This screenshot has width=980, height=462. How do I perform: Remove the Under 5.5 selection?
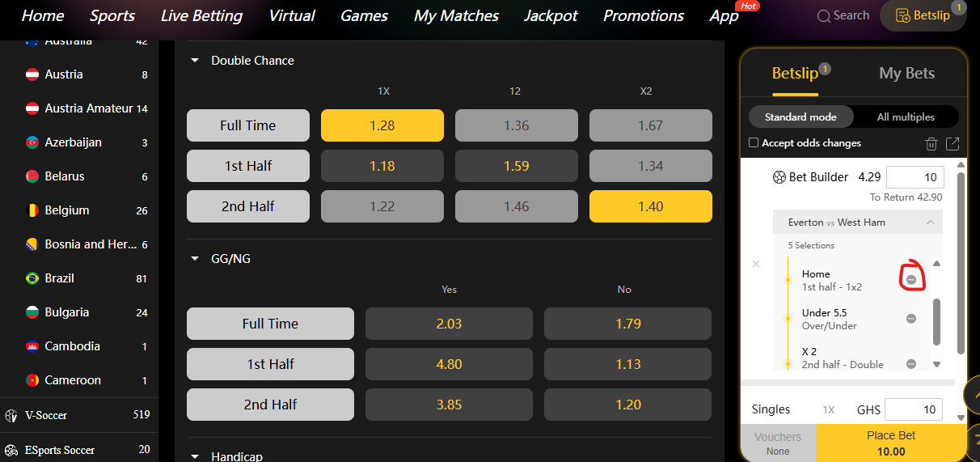[911, 319]
